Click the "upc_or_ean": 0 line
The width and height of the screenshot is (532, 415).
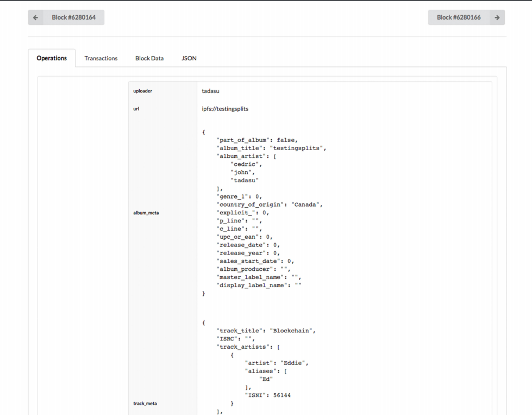coord(245,237)
